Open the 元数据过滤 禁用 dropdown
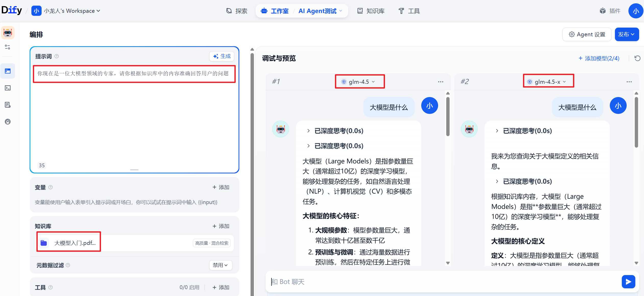 [220, 265]
